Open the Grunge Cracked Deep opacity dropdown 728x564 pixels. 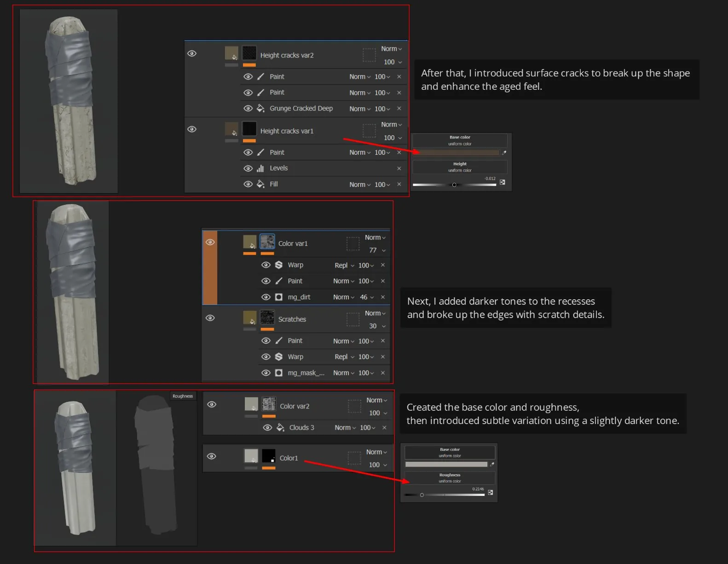click(x=382, y=109)
